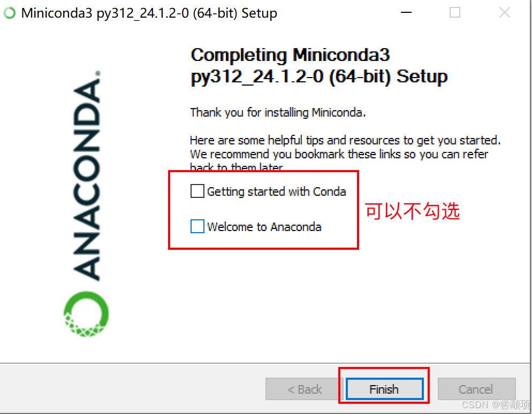The height and width of the screenshot is (414, 532).
Task: Select the 'Getting started with Conda' label text
Action: pyautogui.click(x=277, y=191)
